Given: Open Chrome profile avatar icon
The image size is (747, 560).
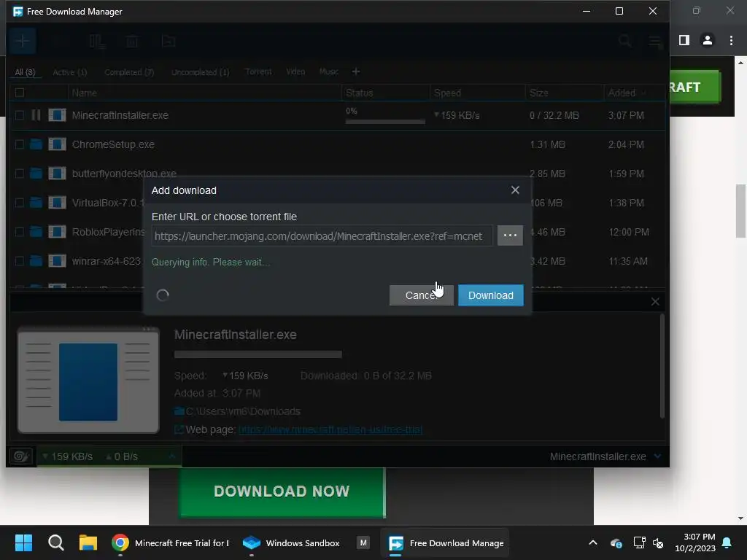Looking at the screenshot, I should tap(708, 41).
